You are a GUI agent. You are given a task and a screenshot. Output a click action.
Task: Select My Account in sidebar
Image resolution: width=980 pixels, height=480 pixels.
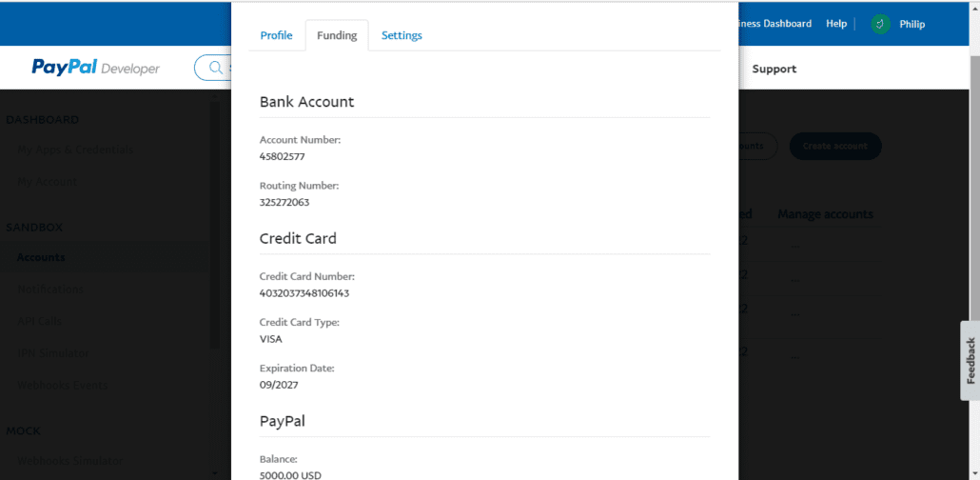48,182
